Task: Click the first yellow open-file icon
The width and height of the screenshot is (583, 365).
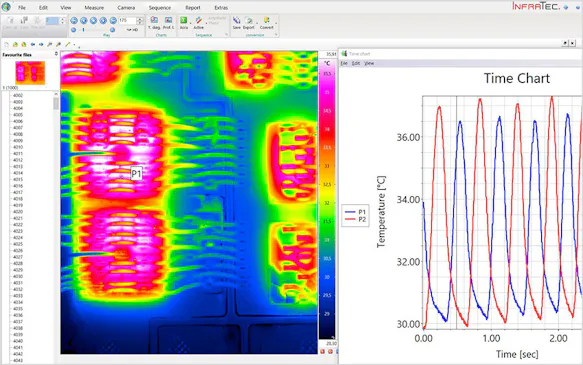Action: 15,44
